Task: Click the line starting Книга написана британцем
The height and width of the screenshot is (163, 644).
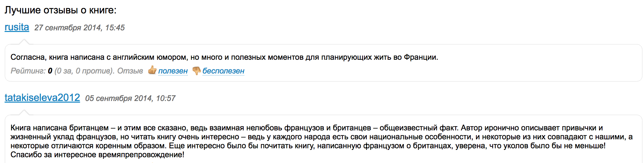Action: tap(306, 128)
